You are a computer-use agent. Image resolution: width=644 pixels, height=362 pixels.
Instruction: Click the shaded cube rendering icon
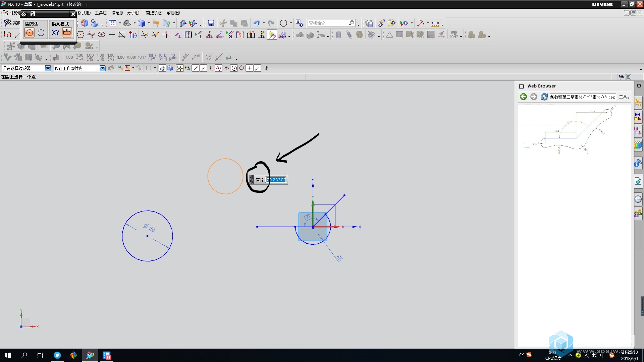pos(142,23)
